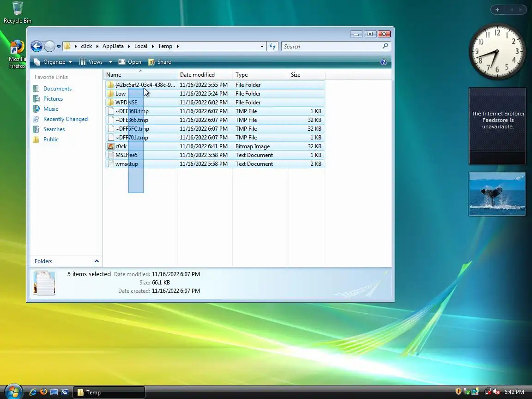Click the analog clock sidebar gadget
The width and height of the screenshot is (532, 399).
pyautogui.click(x=497, y=52)
